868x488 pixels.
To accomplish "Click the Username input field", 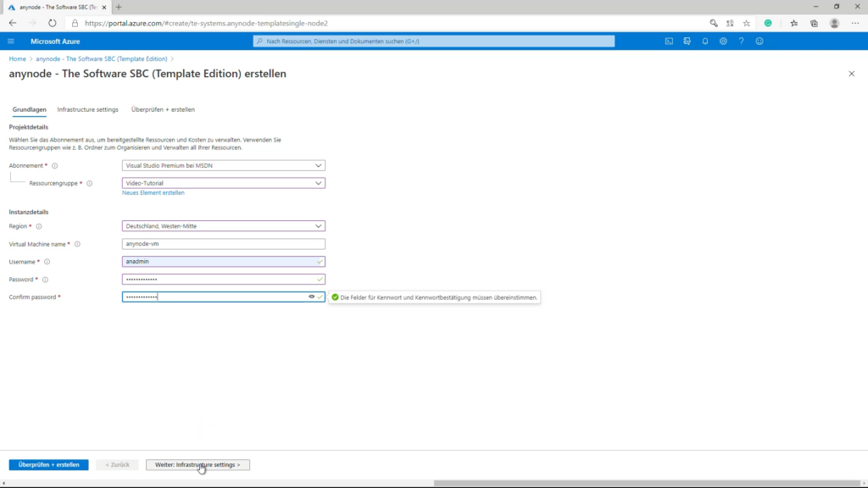I will point(224,262).
